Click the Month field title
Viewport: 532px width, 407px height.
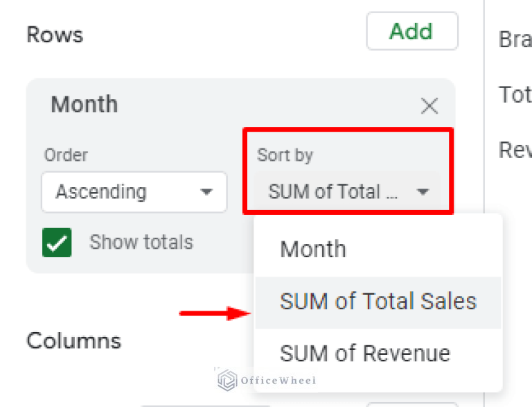pyautogui.click(x=84, y=104)
